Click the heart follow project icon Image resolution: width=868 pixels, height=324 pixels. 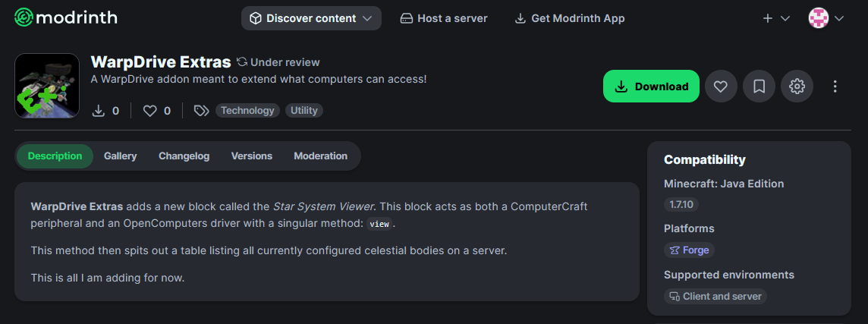(721, 87)
